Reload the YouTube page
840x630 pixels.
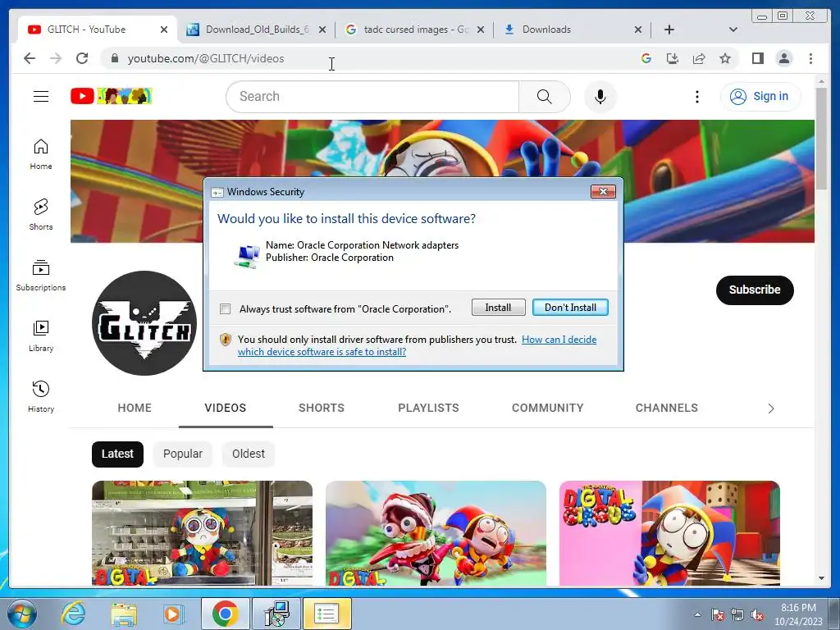tap(82, 58)
